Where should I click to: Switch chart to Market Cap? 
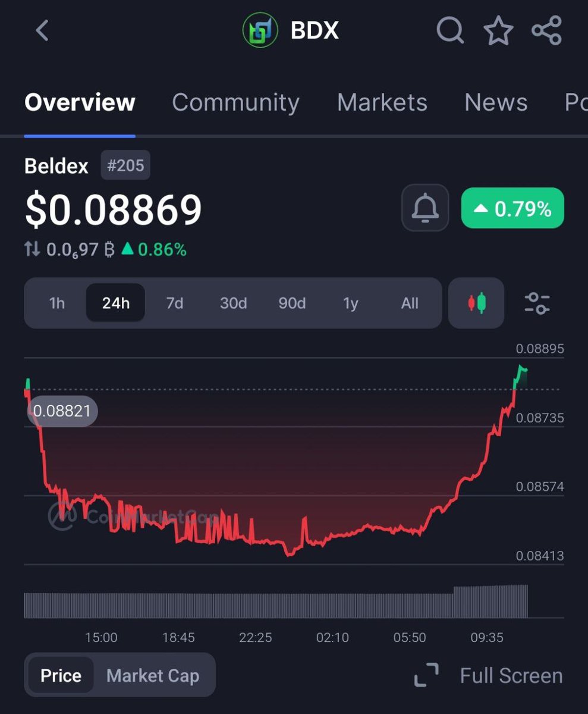pyautogui.click(x=153, y=675)
